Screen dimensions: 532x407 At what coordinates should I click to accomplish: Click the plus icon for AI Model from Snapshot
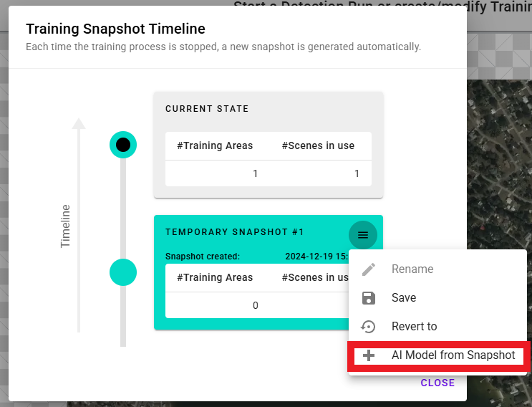[x=369, y=355]
